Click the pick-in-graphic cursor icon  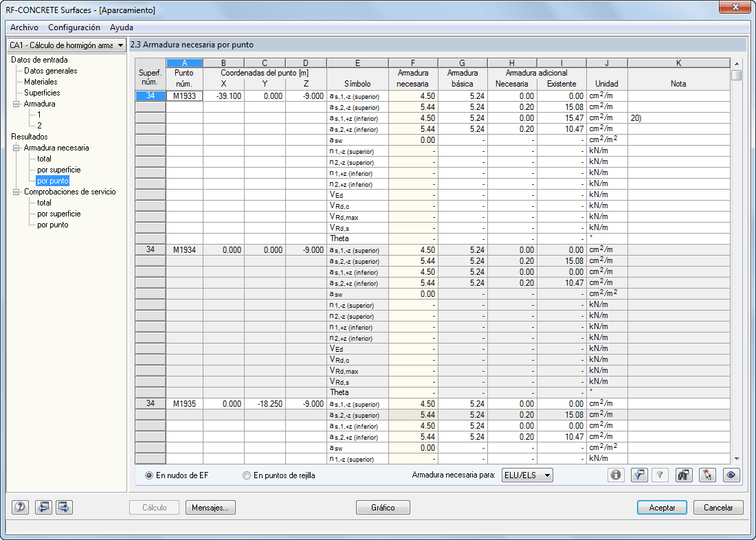click(707, 475)
